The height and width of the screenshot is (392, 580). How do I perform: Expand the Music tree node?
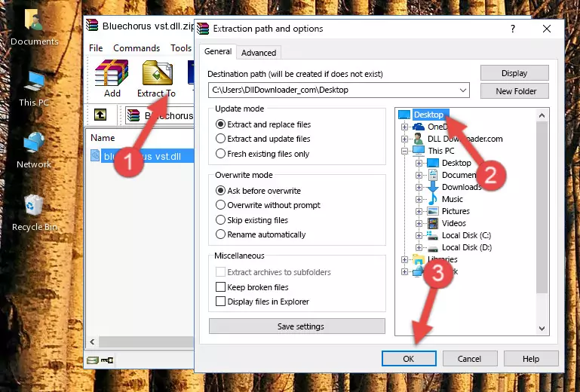point(419,199)
